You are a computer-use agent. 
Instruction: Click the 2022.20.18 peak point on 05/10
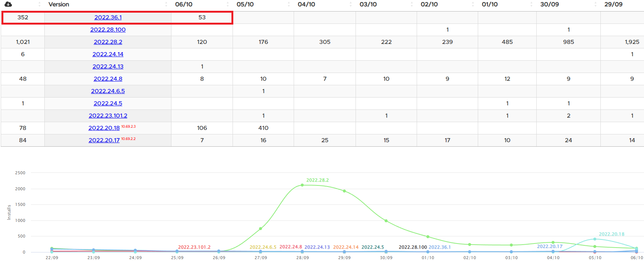point(595,239)
